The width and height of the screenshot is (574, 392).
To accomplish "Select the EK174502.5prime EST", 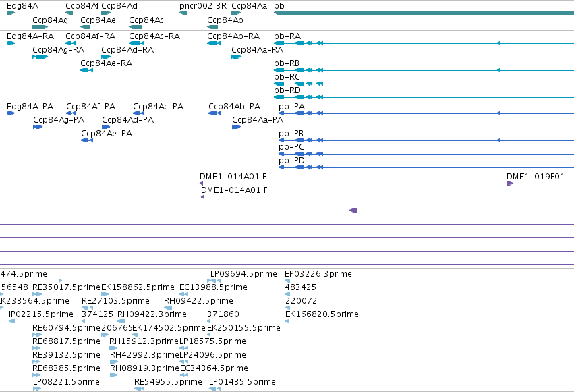I will [x=135, y=335].
